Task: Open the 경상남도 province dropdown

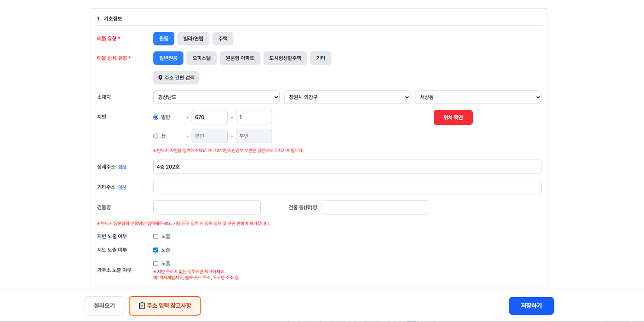Action: pos(216,98)
